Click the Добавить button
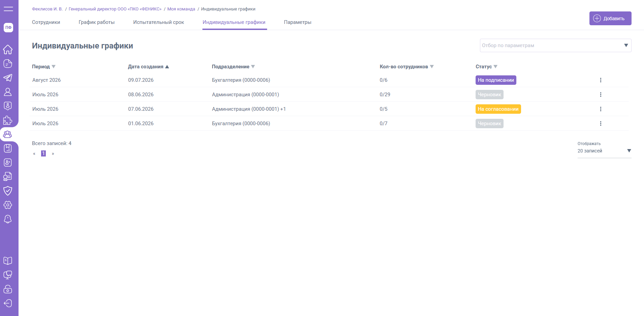This screenshot has height=316, width=644. point(610,19)
